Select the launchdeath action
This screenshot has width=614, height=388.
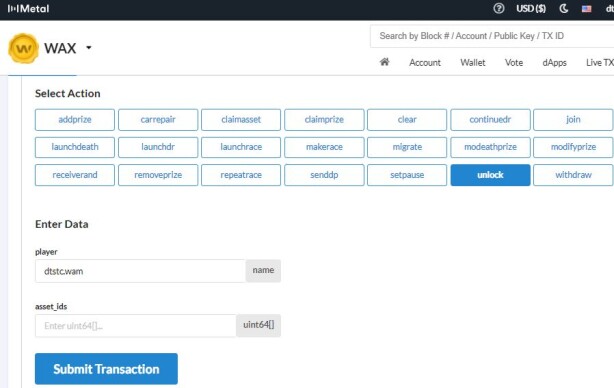pos(75,147)
